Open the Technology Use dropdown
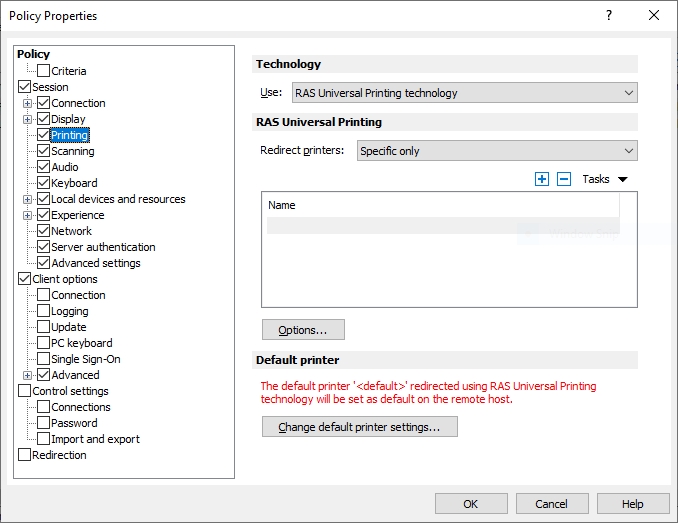 click(x=464, y=93)
